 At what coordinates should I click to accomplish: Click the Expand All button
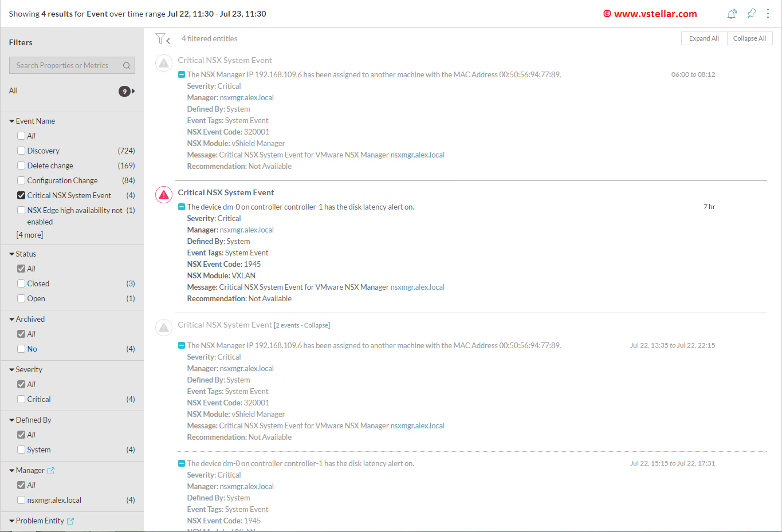coord(704,38)
